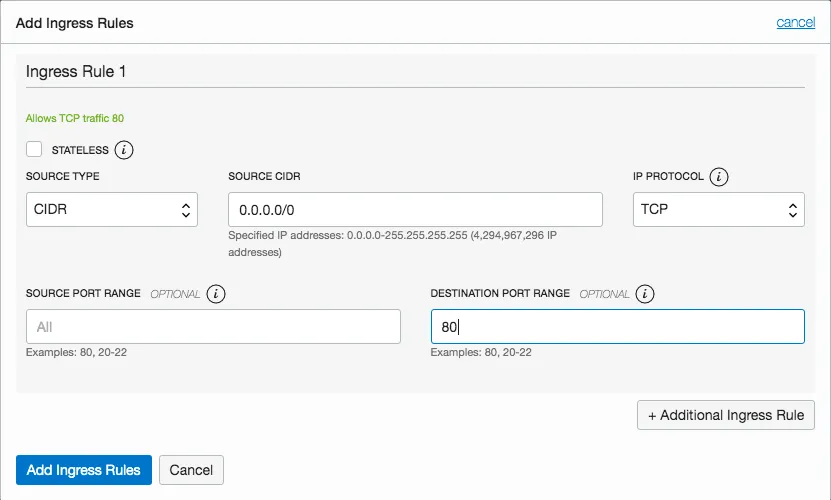Click the Source Port Range info icon

(x=216, y=294)
